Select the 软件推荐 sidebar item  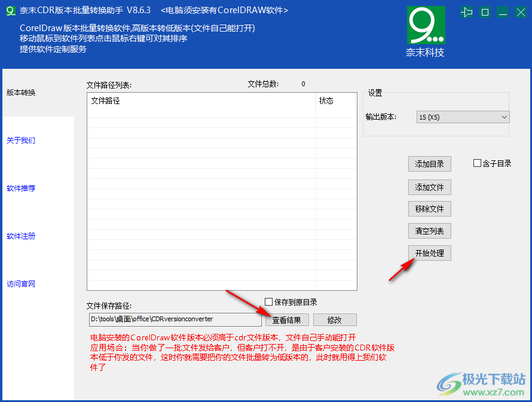point(20,188)
